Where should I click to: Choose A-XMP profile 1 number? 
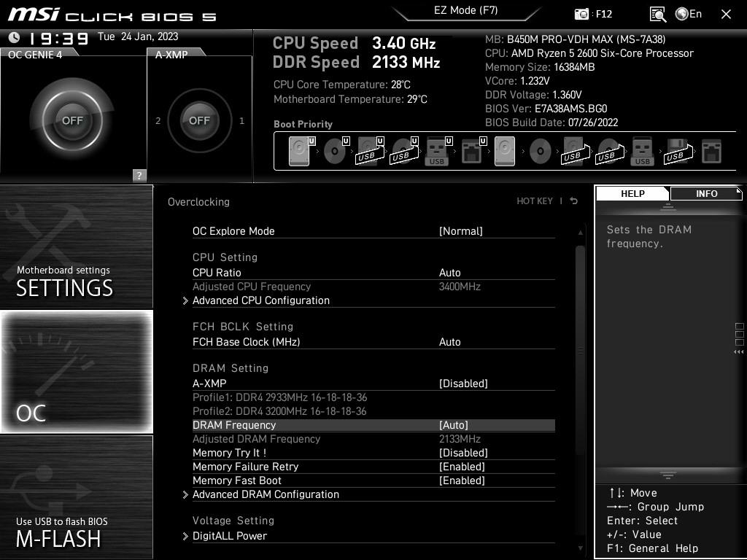(241, 121)
